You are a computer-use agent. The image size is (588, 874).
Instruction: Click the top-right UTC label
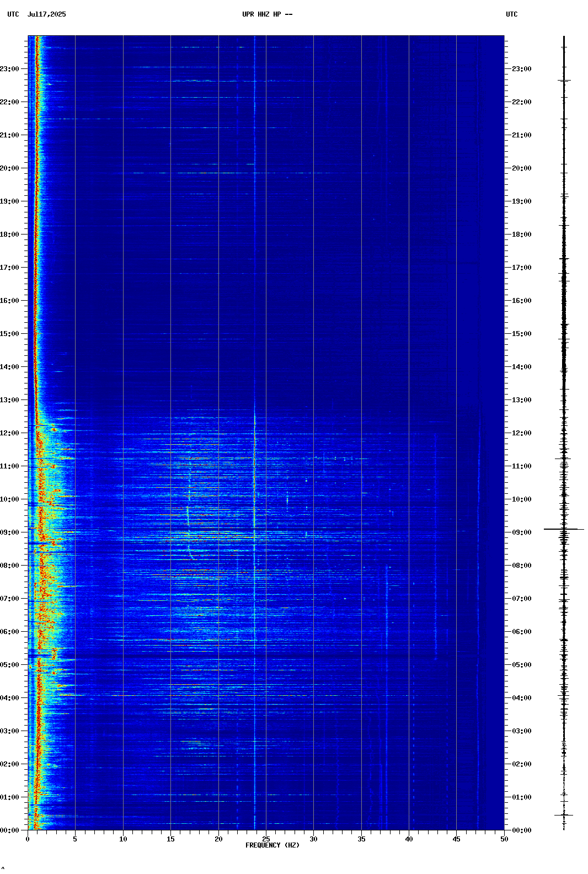pyautogui.click(x=512, y=14)
